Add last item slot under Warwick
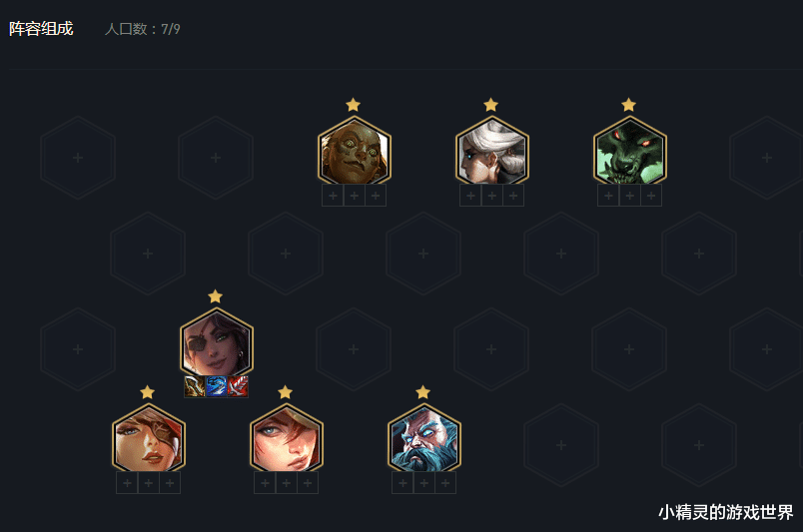This screenshot has height=532, width=803. 651,196
